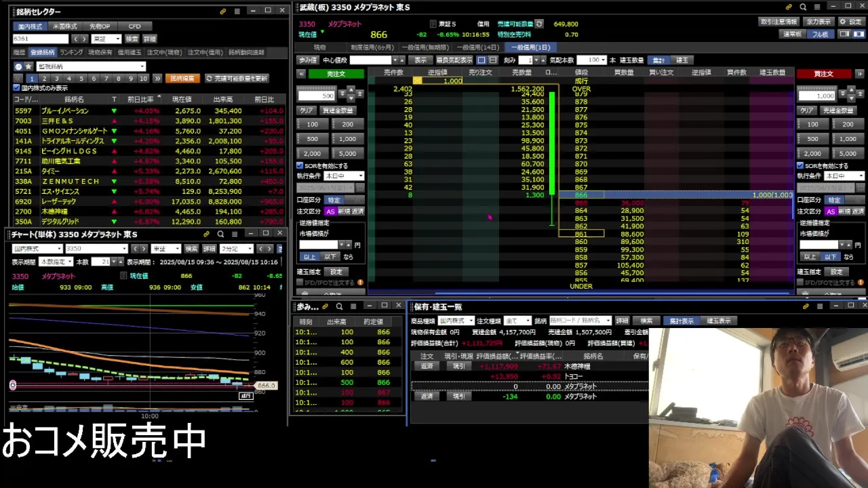Go to next page group with » button
Image resolution: width=868 pixels, height=488 pixels.
[157, 79]
